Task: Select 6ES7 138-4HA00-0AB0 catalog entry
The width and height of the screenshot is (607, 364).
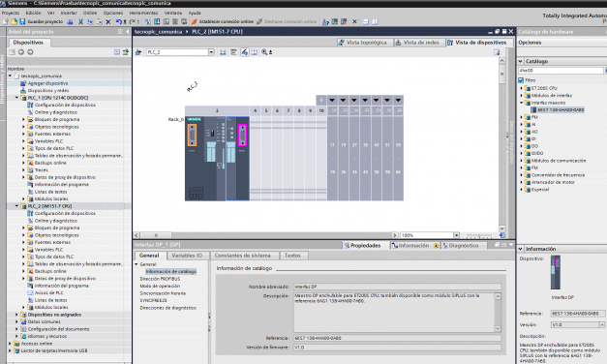Action: tap(561, 110)
